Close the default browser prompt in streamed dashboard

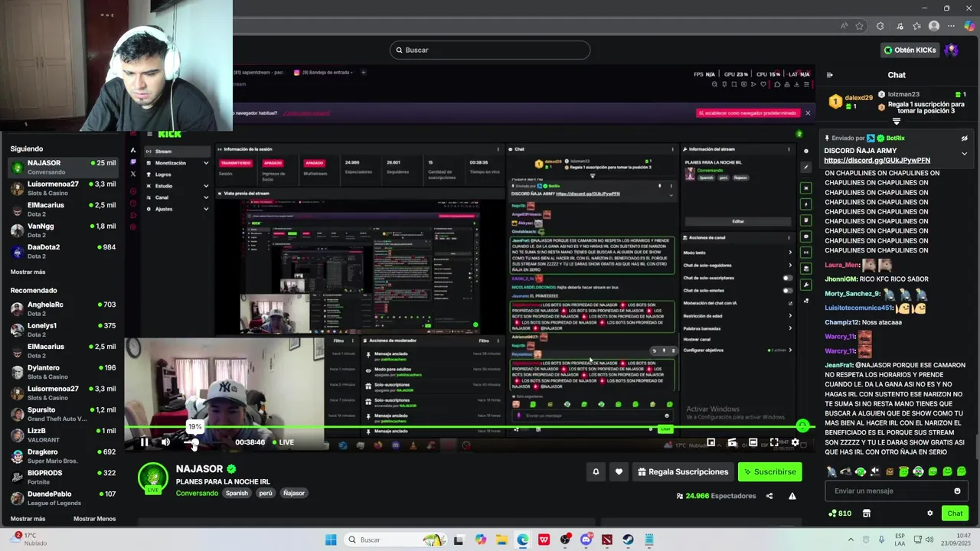coord(807,112)
